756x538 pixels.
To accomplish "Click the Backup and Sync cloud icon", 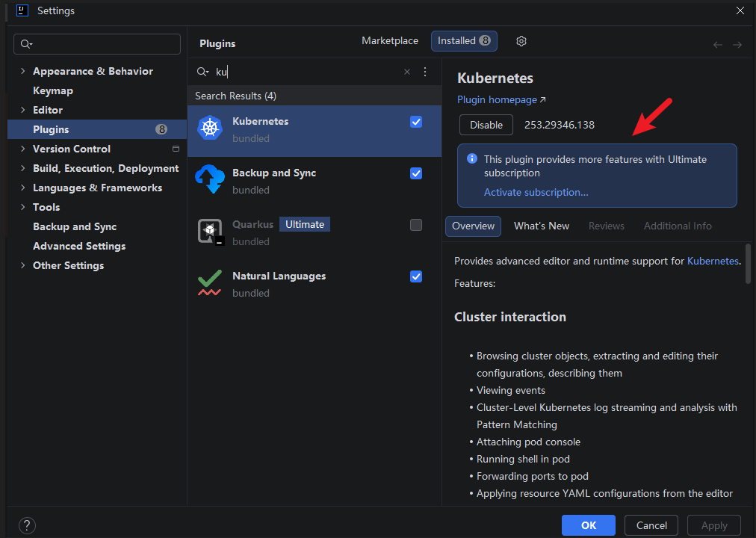I will [x=210, y=179].
